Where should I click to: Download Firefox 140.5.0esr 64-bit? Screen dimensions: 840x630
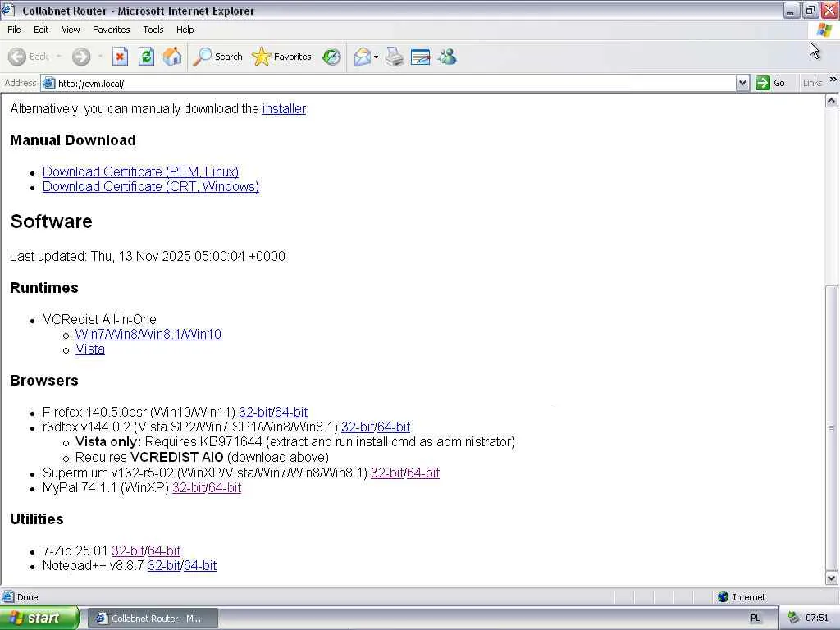[x=291, y=412]
